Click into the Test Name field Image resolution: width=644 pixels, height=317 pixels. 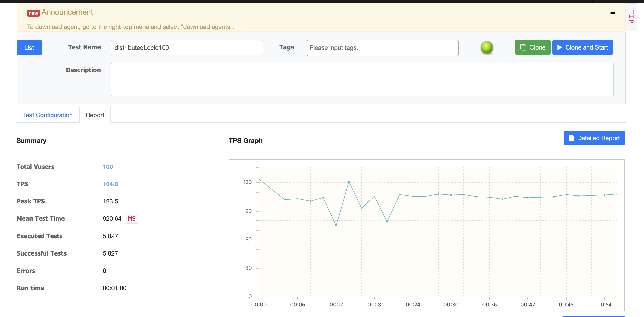(x=187, y=47)
